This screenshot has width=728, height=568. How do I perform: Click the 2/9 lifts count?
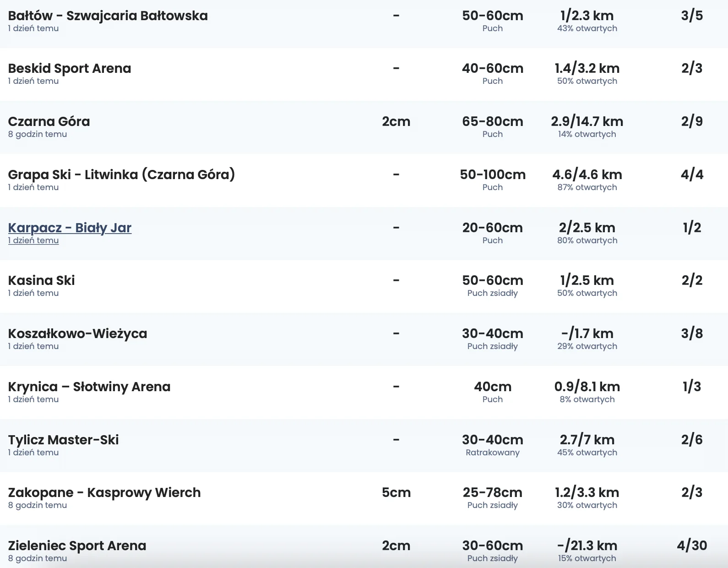click(x=692, y=121)
